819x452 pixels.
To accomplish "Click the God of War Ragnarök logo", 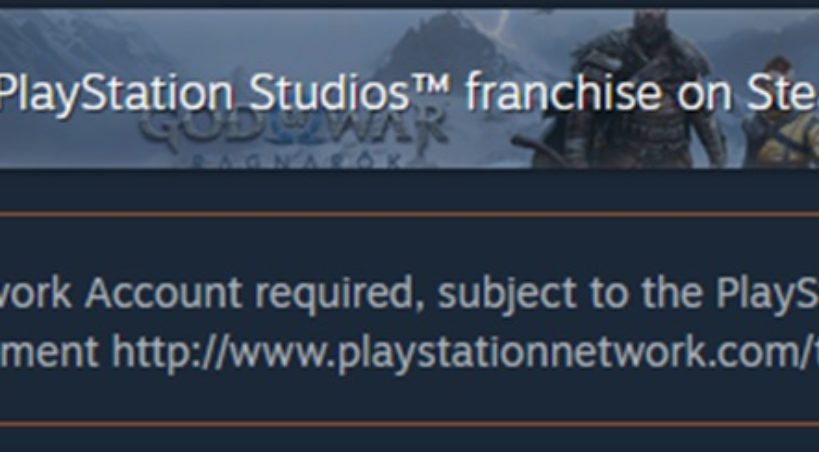I will pyautogui.click(x=295, y=137).
